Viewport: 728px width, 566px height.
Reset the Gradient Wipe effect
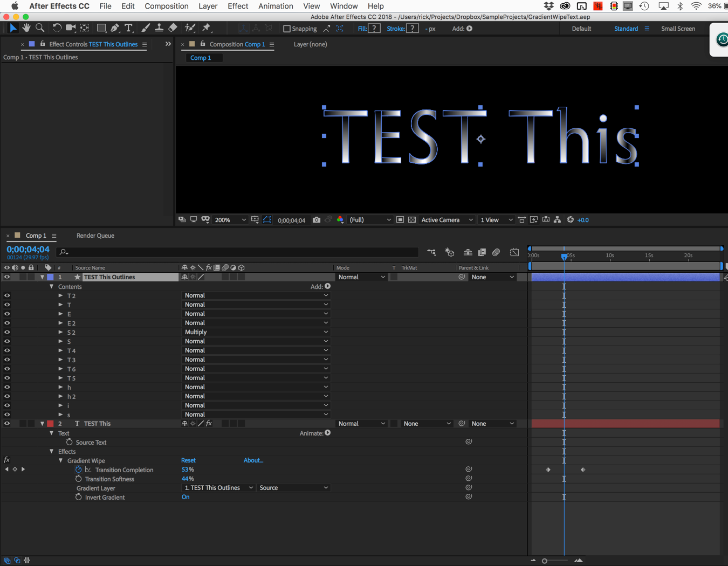[188, 460]
